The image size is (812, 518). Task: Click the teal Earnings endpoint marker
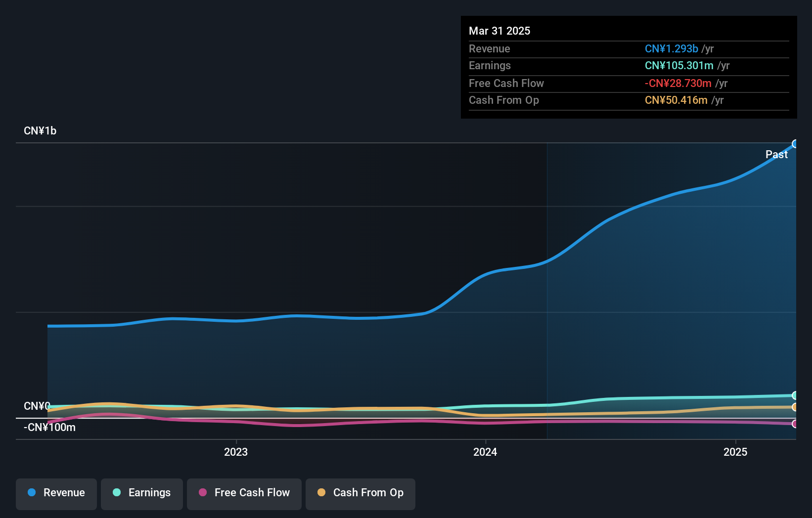(795, 395)
